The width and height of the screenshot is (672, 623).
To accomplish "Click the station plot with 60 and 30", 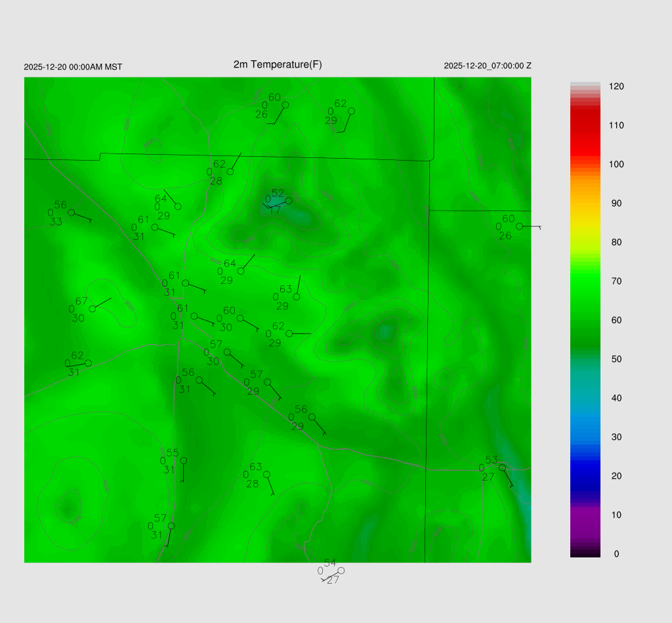I will (x=240, y=318).
